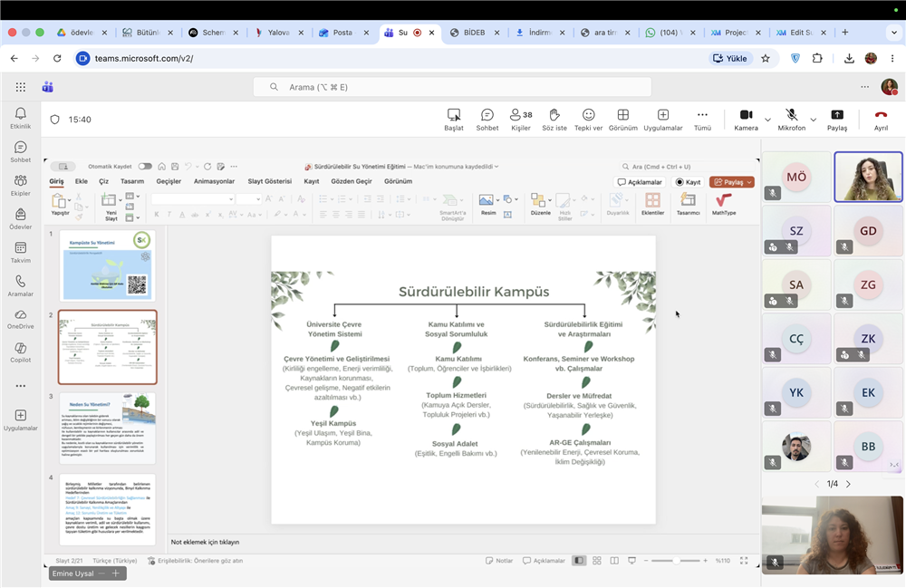This screenshot has height=588, width=906.
Task: Go to next participants page arrow
Action: click(x=848, y=484)
